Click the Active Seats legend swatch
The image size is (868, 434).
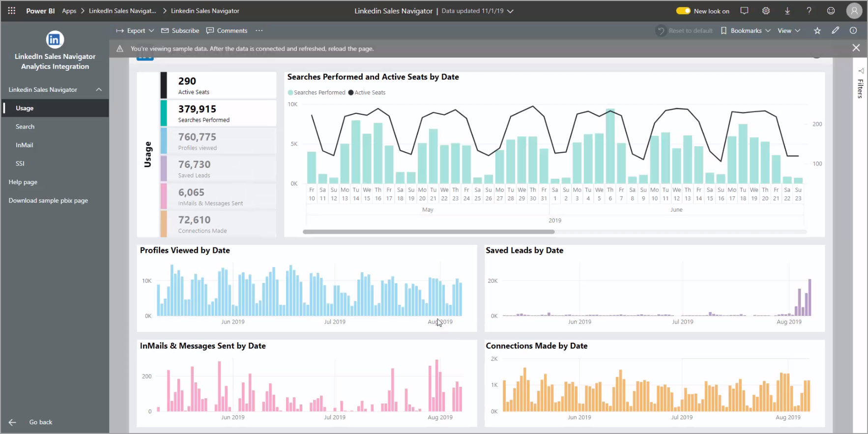pyautogui.click(x=351, y=92)
